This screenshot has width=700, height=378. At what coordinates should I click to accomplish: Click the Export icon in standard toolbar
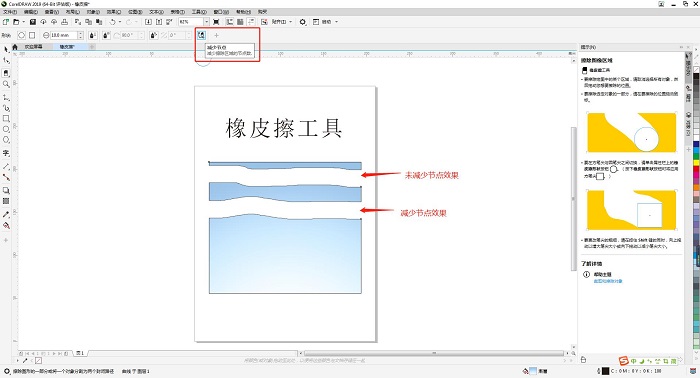click(x=159, y=22)
